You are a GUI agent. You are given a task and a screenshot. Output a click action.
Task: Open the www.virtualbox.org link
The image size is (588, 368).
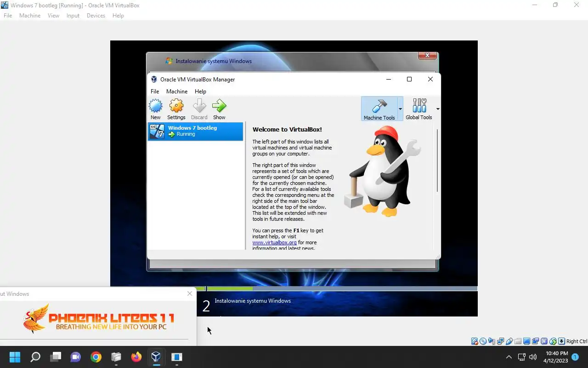click(x=274, y=242)
